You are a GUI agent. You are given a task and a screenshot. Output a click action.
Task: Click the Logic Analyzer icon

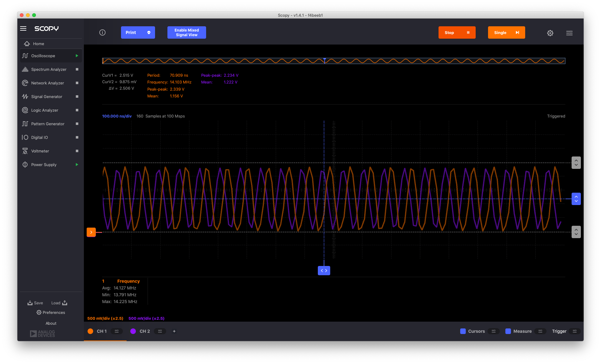click(x=24, y=110)
